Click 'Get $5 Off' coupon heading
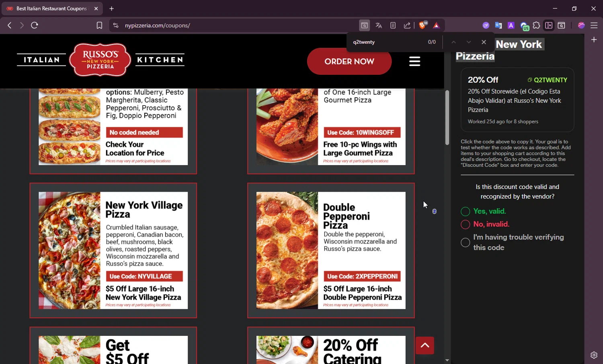Viewport: 603px width, 364px height. [x=127, y=352]
